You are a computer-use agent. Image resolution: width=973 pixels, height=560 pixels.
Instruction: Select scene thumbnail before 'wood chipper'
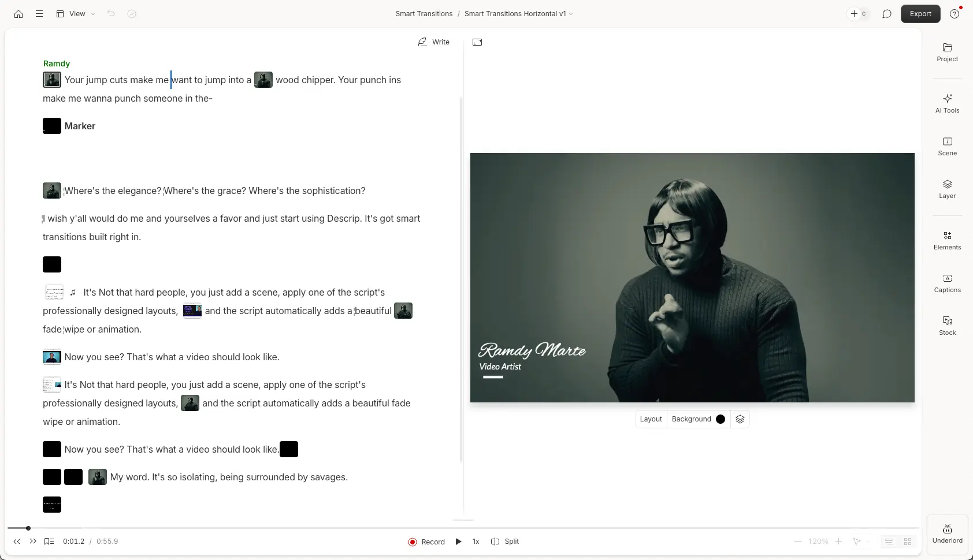(263, 80)
